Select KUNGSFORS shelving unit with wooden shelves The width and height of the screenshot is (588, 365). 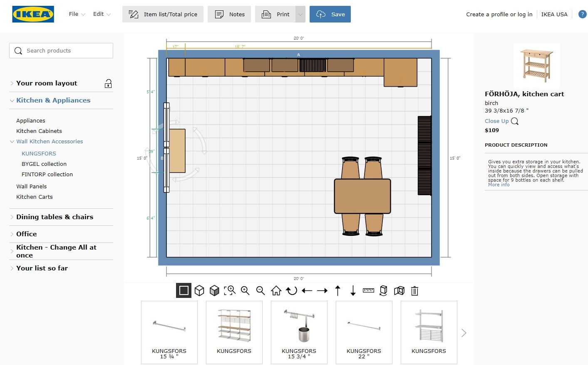point(234,332)
